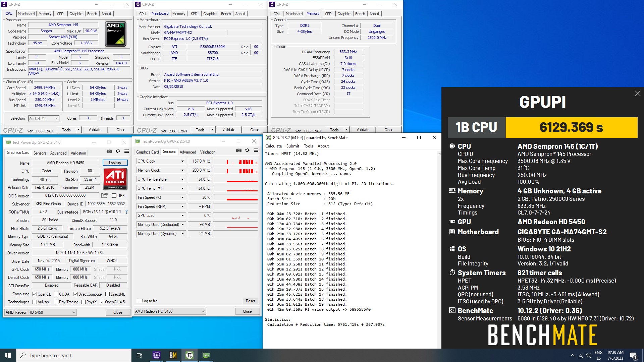This screenshot has height=362, width=644.
Task: Open the GPU selector dropdown in Graphics Card window
Action: tap(41, 312)
